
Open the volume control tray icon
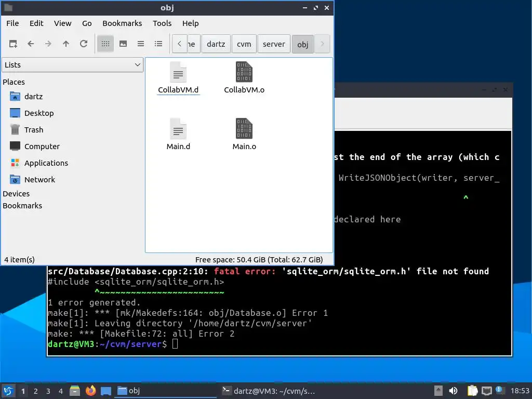click(x=453, y=391)
